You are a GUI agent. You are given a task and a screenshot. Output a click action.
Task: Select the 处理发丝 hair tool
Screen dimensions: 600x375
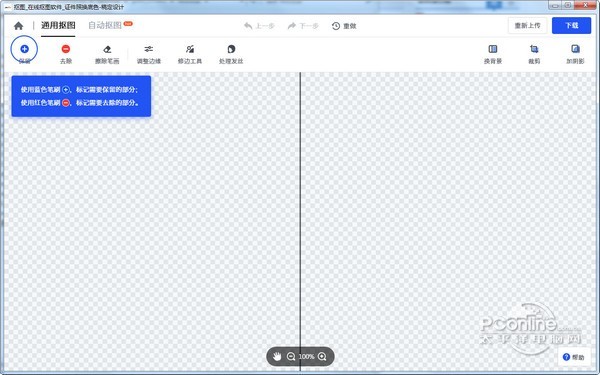pyautogui.click(x=231, y=54)
